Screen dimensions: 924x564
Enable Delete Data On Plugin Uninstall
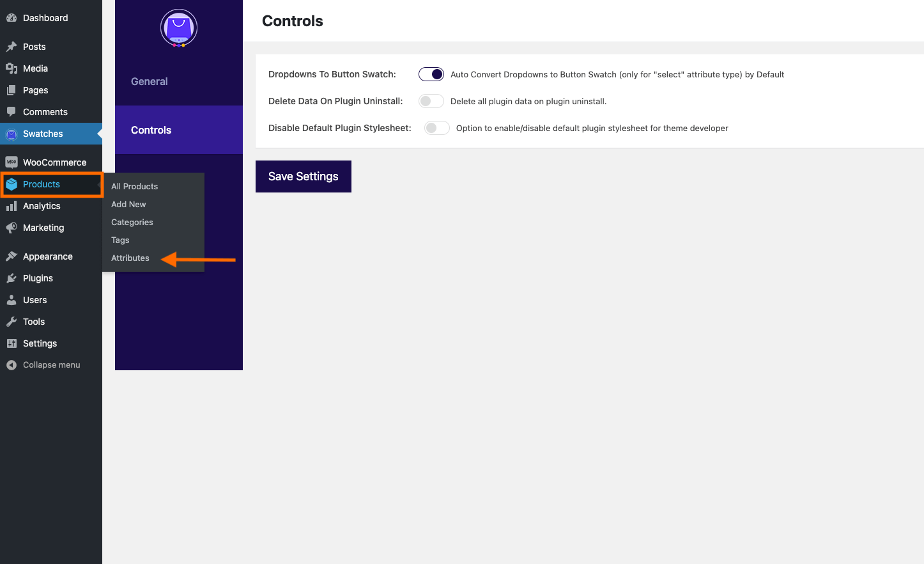tap(431, 101)
